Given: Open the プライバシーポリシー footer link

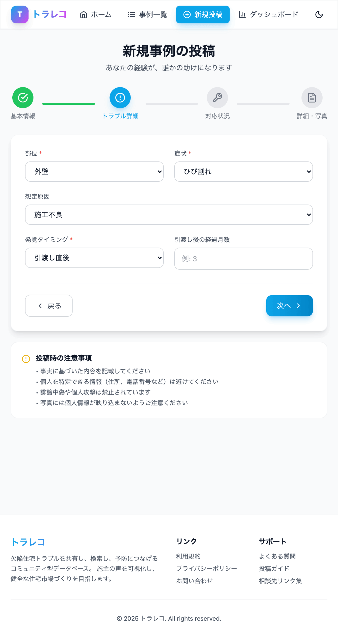Looking at the screenshot, I should pos(206,569).
